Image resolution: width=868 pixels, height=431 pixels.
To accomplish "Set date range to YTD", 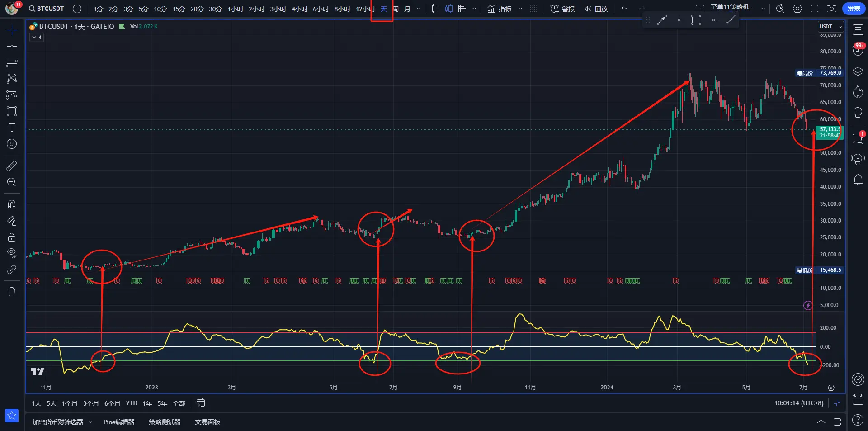I will coord(132,403).
